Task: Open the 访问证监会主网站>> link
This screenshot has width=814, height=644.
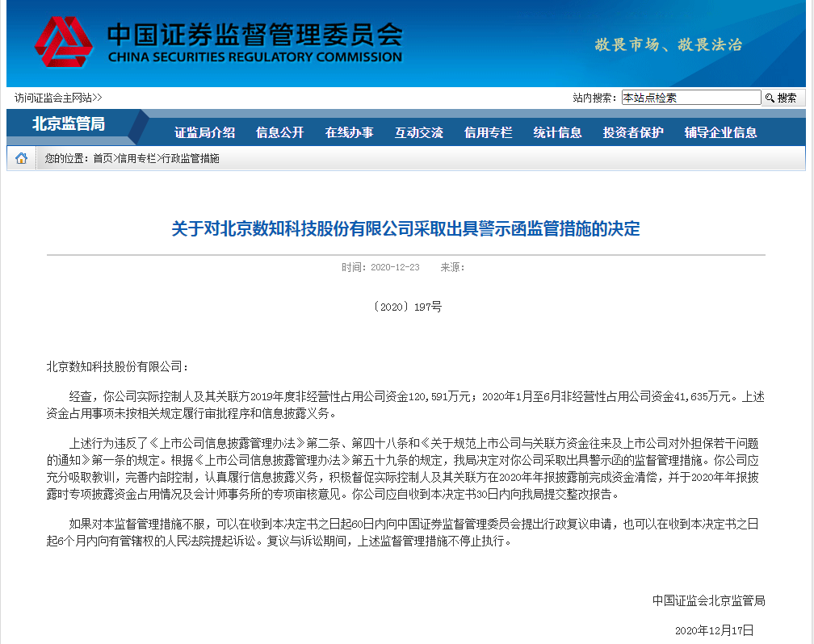Action: (58, 98)
